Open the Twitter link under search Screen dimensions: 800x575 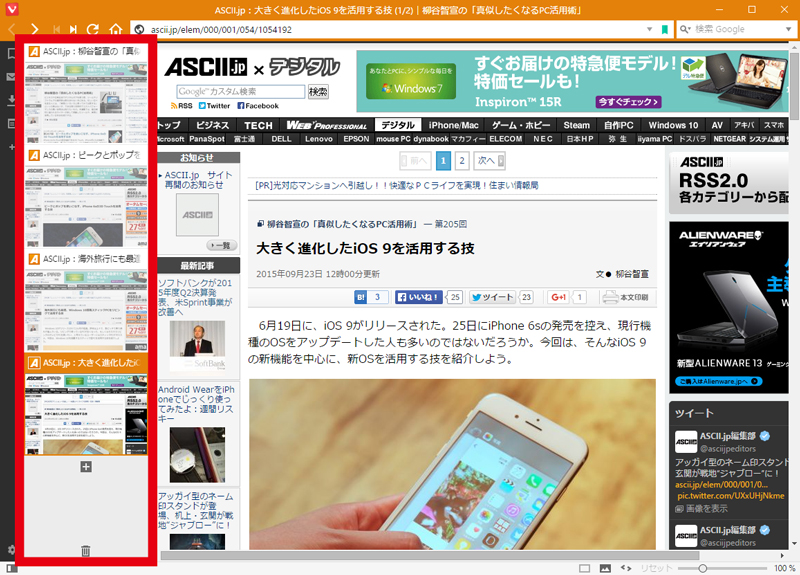(x=214, y=106)
